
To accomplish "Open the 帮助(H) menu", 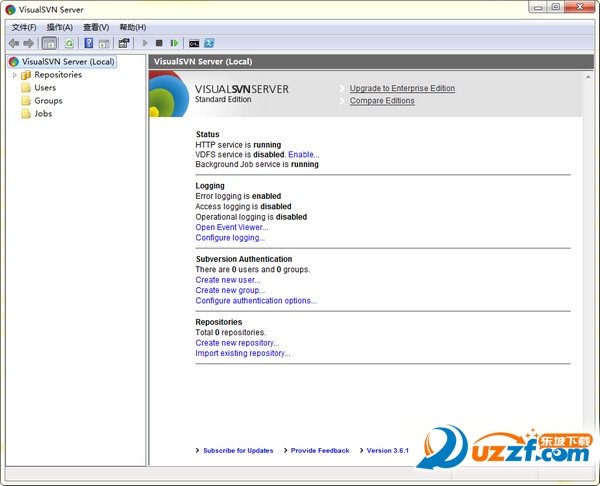I will (x=133, y=28).
